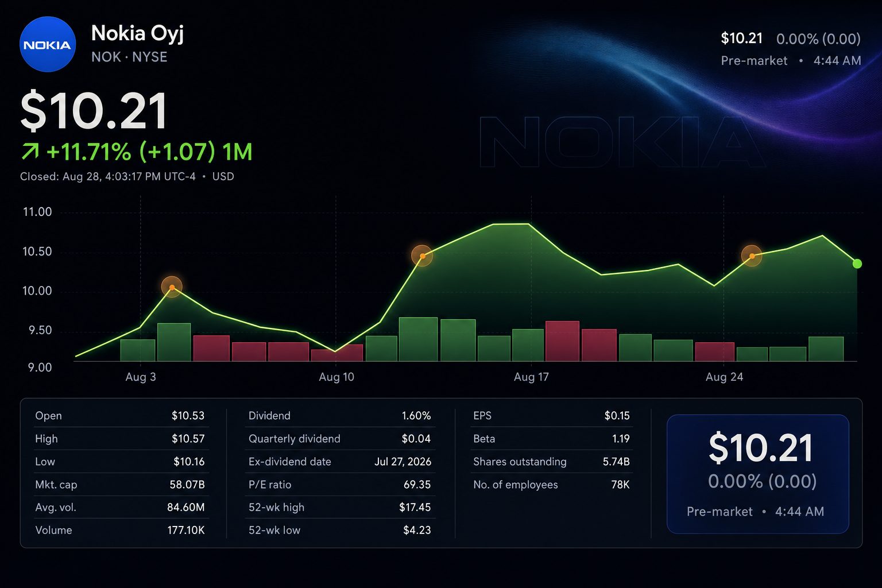Click the green end-point dot of price line

click(x=857, y=264)
